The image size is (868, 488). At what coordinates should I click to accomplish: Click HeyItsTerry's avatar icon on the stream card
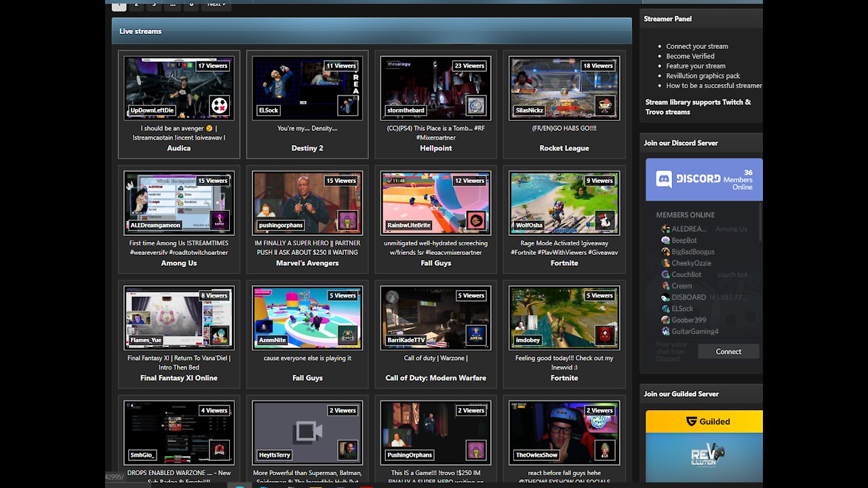click(348, 450)
